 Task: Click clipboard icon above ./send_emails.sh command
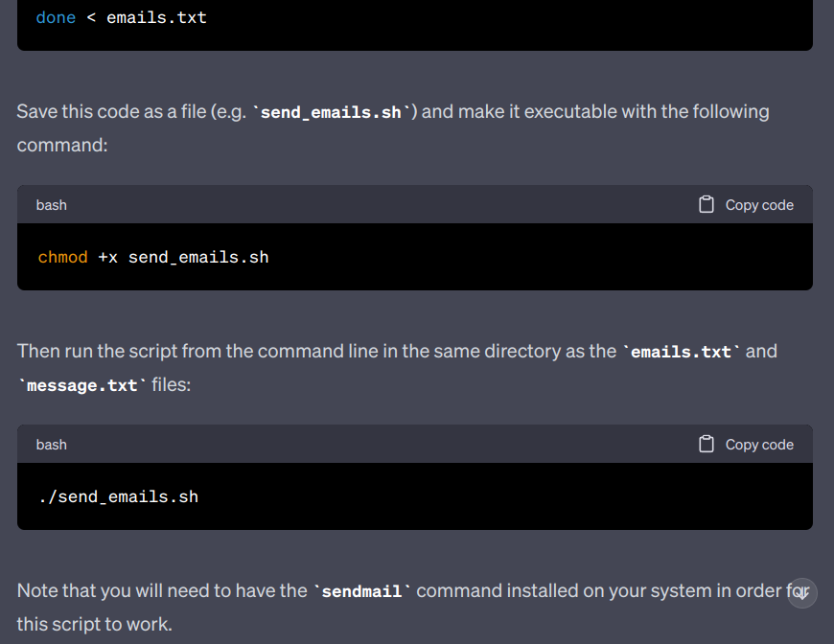coord(707,444)
